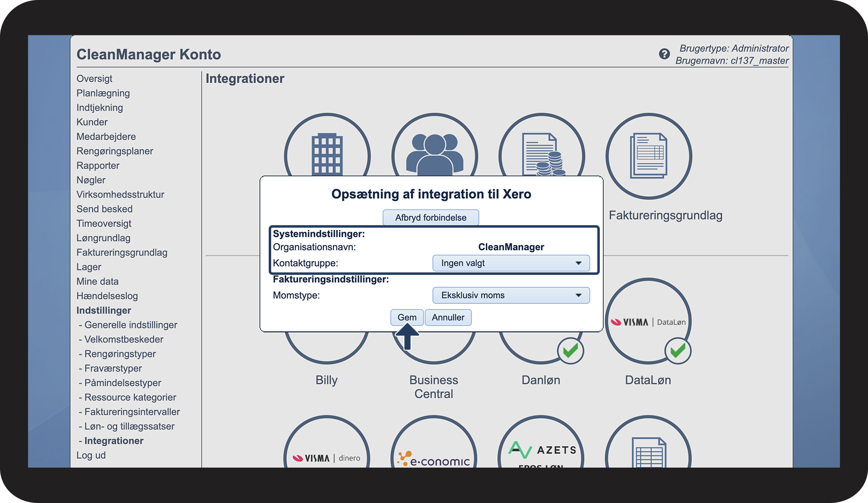
Task: Expand the Kontaktgruppe dropdown
Action: pos(511,263)
